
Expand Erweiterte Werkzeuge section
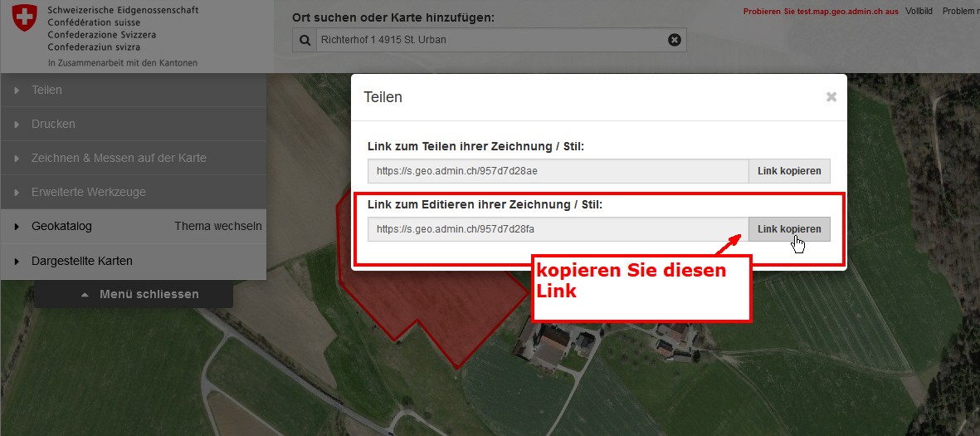click(x=133, y=192)
